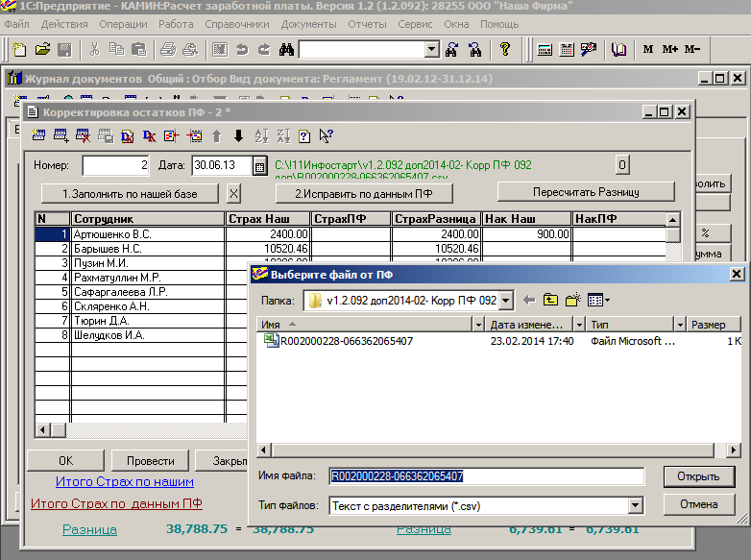The image size is (751, 560).
Task: Click Пересчитать Разницу button
Action: [x=585, y=192]
